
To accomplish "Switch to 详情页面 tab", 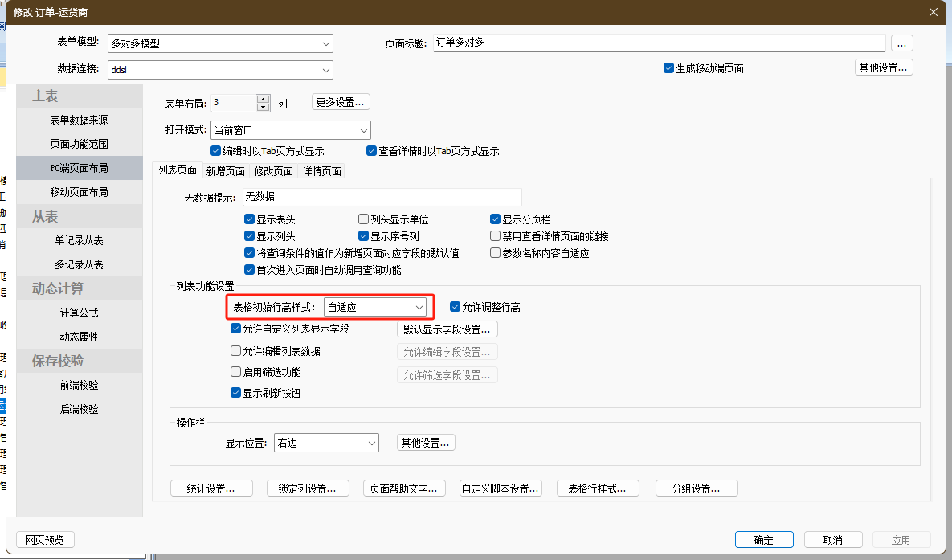I will click(x=321, y=171).
